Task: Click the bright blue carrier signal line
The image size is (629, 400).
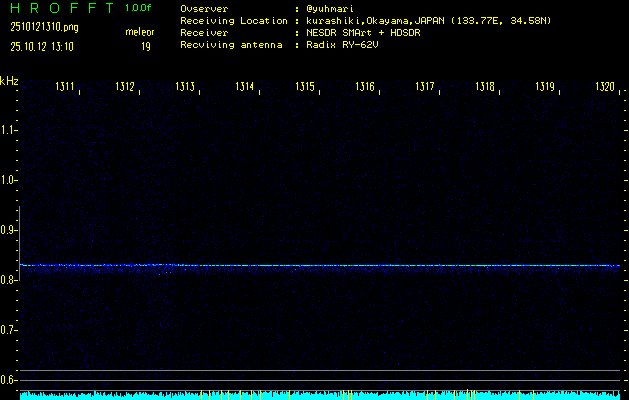Action: point(320,266)
